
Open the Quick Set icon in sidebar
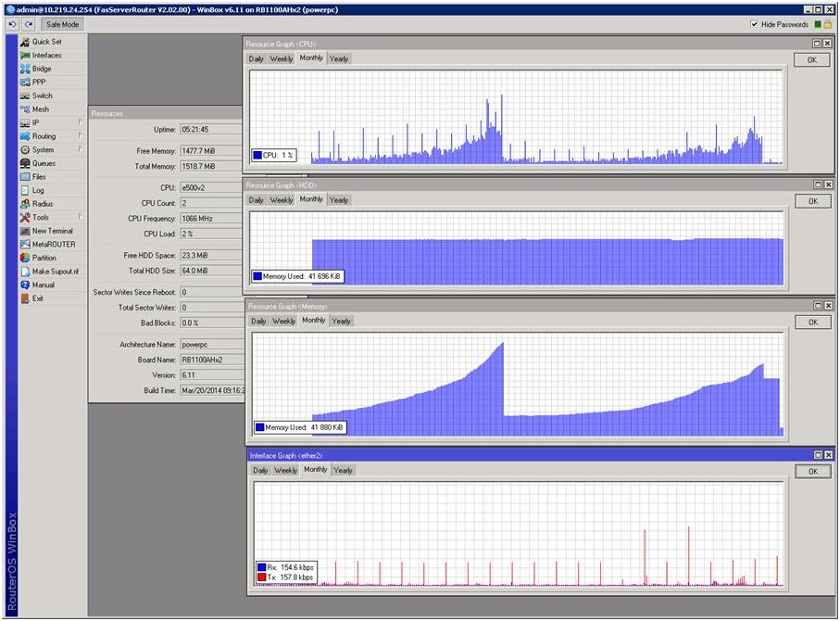pyautogui.click(x=25, y=42)
